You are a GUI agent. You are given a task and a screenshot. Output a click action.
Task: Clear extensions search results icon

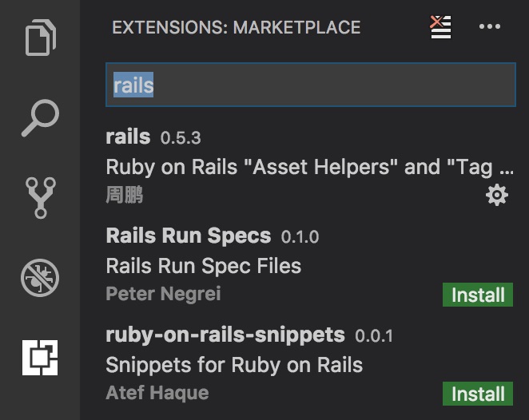coord(440,27)
